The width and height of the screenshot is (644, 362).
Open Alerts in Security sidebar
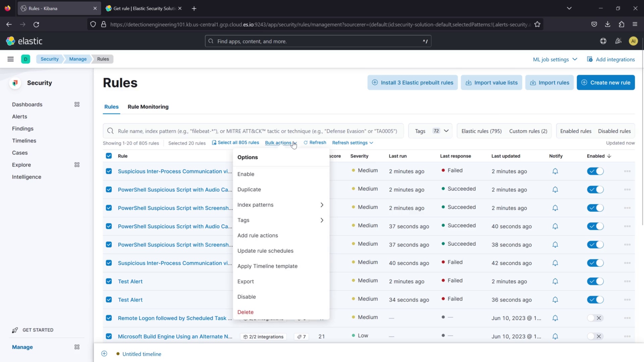19,117
